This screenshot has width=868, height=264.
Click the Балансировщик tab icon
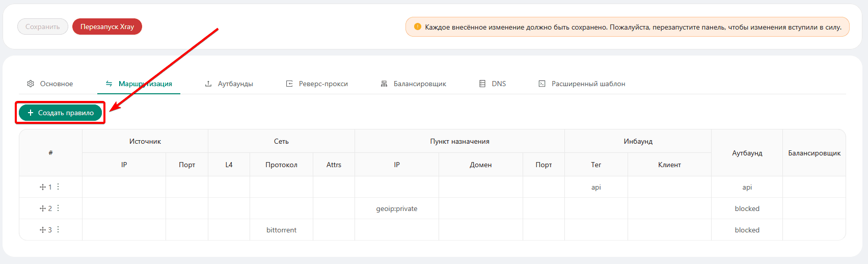(x=384, y=84)
